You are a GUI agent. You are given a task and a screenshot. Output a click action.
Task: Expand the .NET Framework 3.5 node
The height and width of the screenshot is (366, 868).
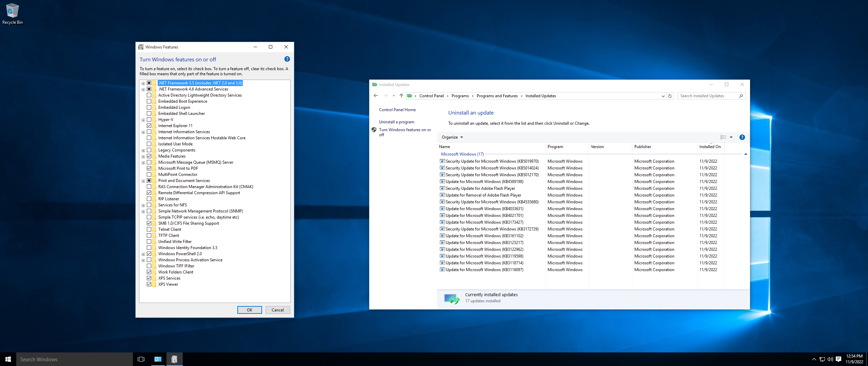pyautogui.click(x=143, y=83)
